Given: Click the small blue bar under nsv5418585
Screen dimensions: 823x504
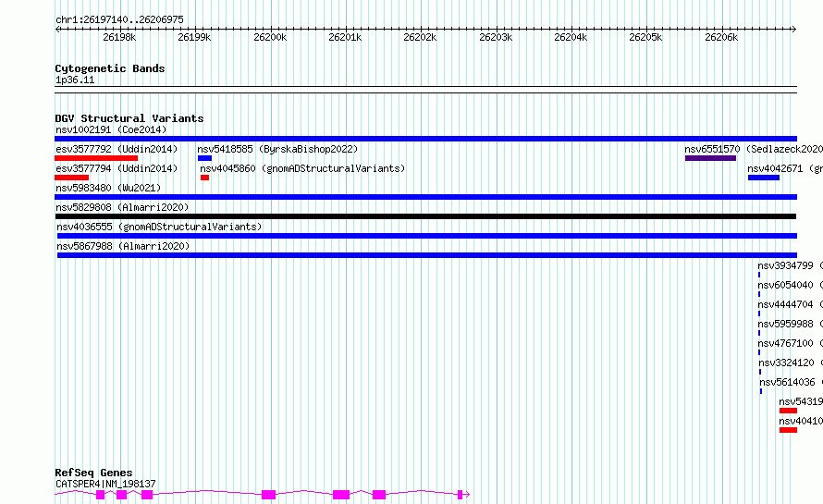Looking at the screenshot, I should click(x=204, y=158).
